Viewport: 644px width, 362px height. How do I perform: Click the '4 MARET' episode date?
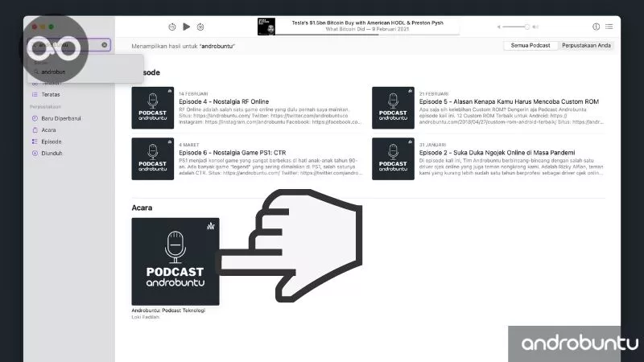[189, 145]
